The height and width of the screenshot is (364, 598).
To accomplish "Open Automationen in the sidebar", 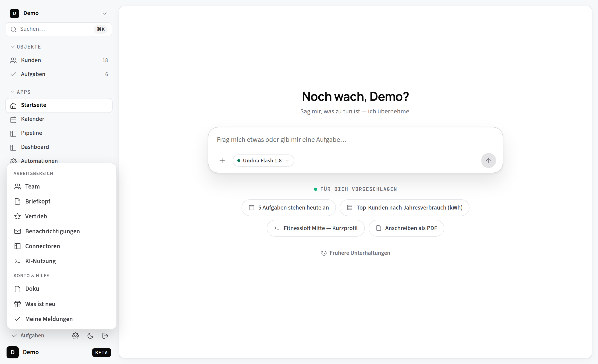I will tap(59, 160).
